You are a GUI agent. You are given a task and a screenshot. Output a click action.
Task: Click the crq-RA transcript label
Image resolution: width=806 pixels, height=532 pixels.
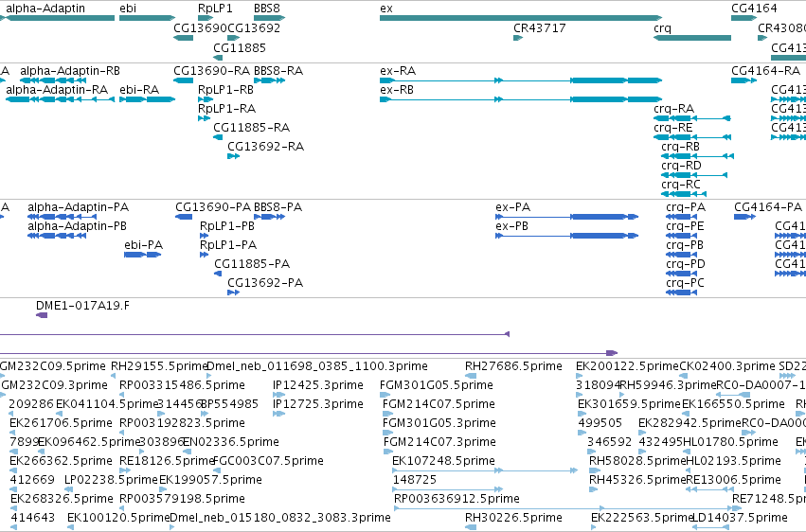(x=674, y=109)
